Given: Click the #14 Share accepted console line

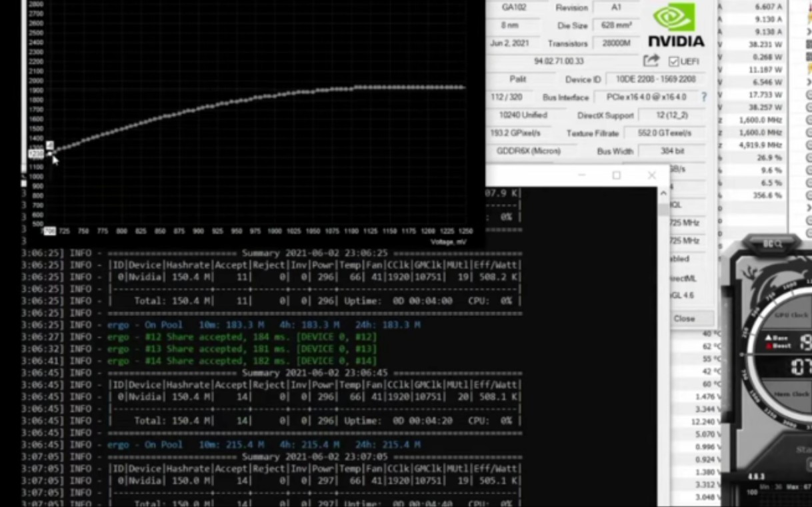Looking at the screenshot, I should (242, 360).
